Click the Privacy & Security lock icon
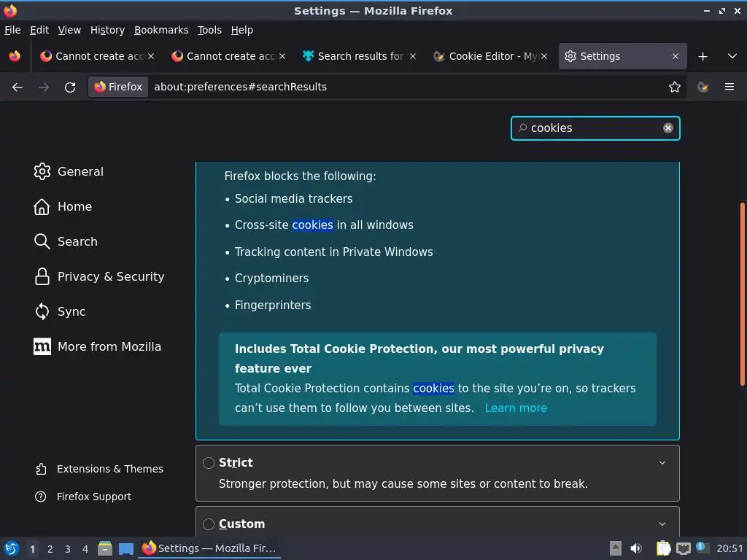Image resolution: width=747 pixels, height=560 pixels. [42, 276]
